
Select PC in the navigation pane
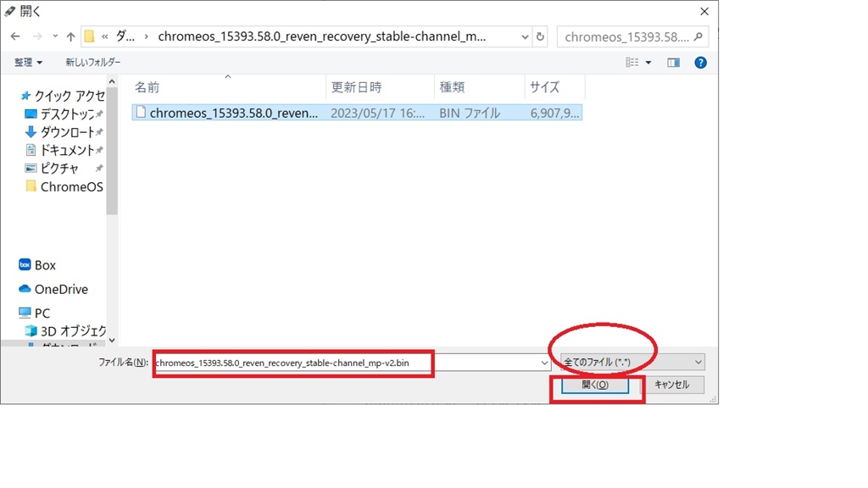42,313
